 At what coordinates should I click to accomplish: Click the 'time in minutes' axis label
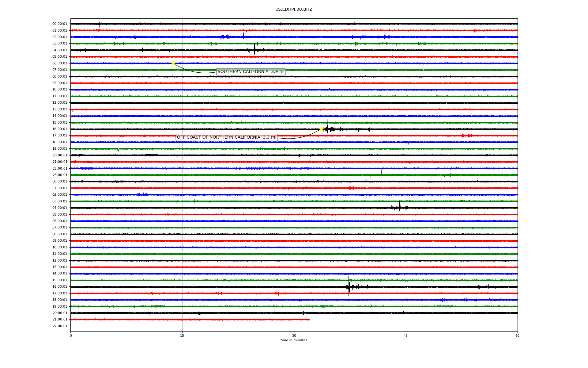click(294, 340)
